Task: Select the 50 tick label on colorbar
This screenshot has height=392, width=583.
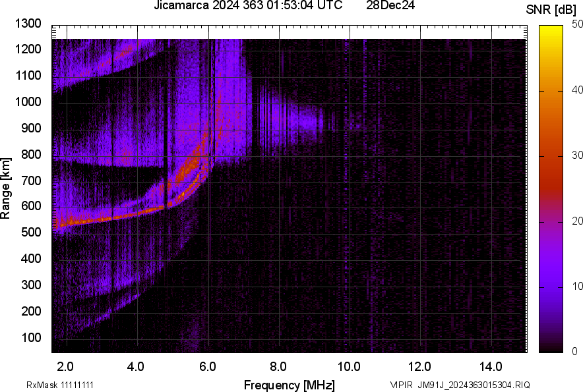Action: coord(577,24)
